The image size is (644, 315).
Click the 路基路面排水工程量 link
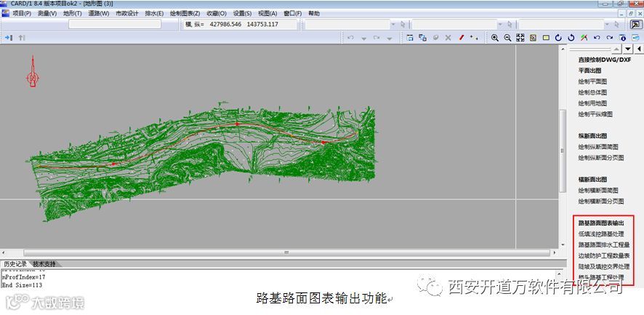tap(604, 244)
